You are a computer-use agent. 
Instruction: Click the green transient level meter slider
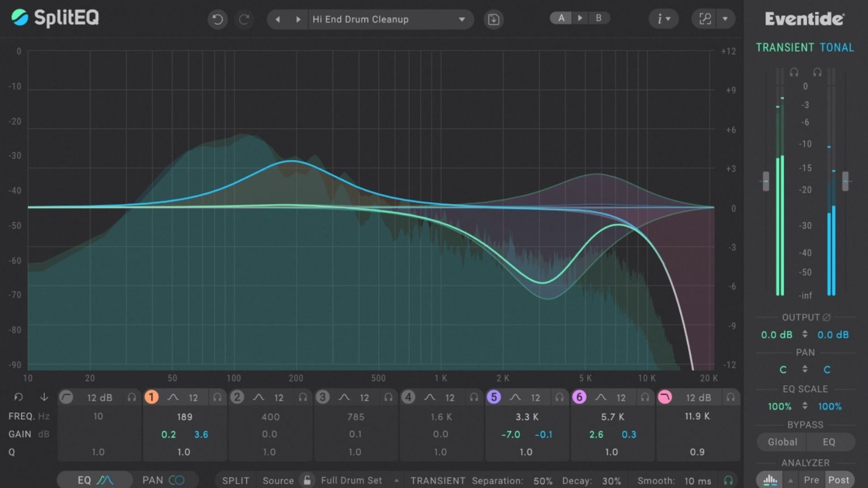click(765, 180)
